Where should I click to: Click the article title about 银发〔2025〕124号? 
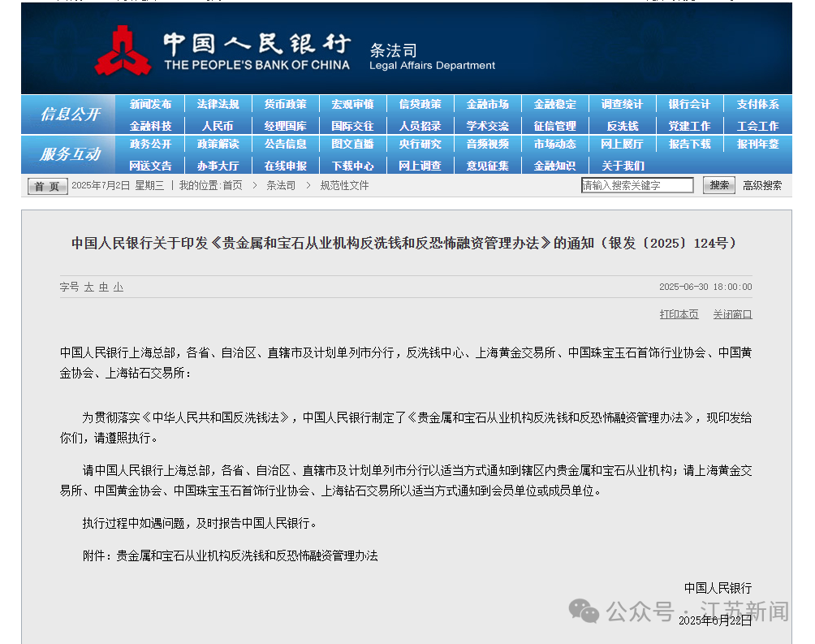click(x=404, y=243)
